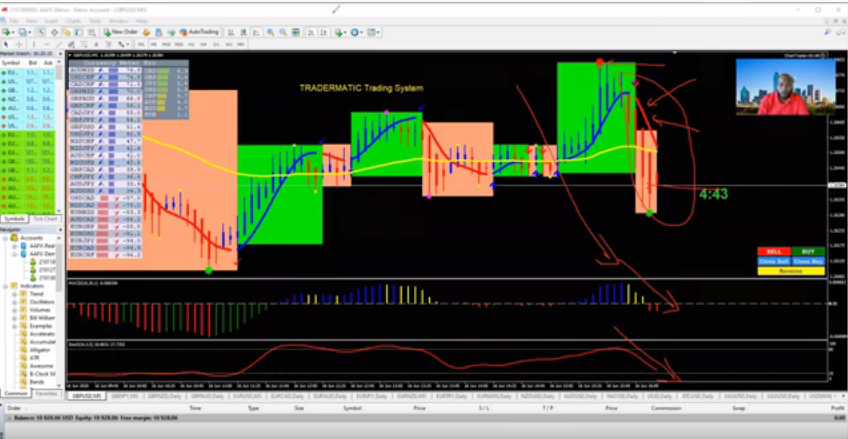Open the Terminal panel toolbar icon
The width and height of the screenshot is (848, 439).
79,32
